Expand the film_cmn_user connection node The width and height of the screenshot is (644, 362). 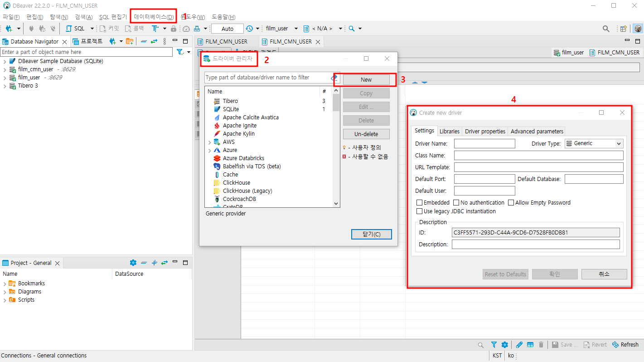(5, 69)
